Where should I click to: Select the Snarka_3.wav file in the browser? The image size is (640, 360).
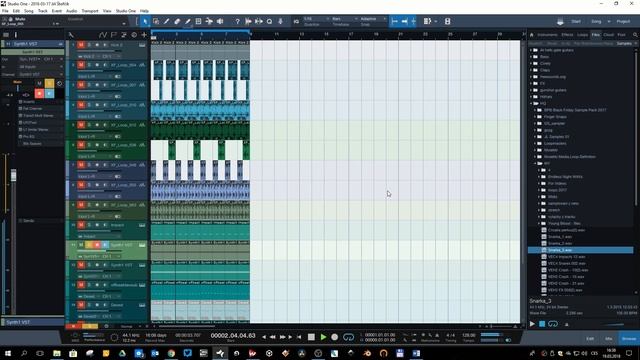pyautogui.click(x=580, y=250)
